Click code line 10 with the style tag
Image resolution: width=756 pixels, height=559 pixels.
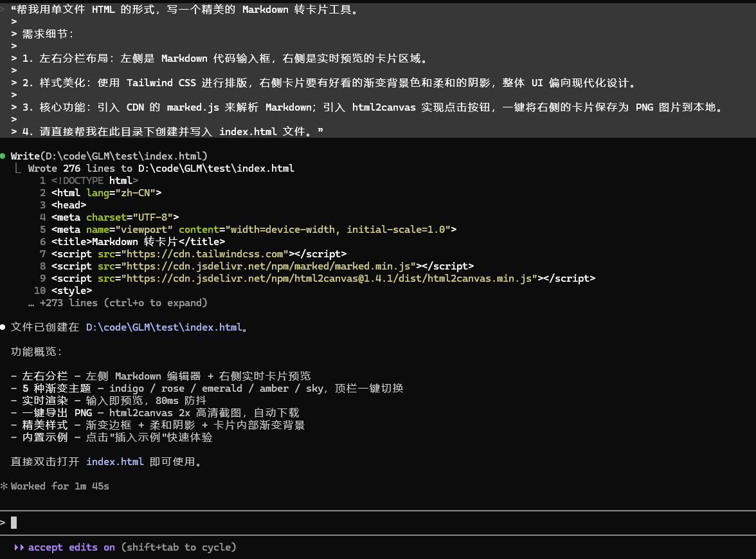tap(63, 290)
